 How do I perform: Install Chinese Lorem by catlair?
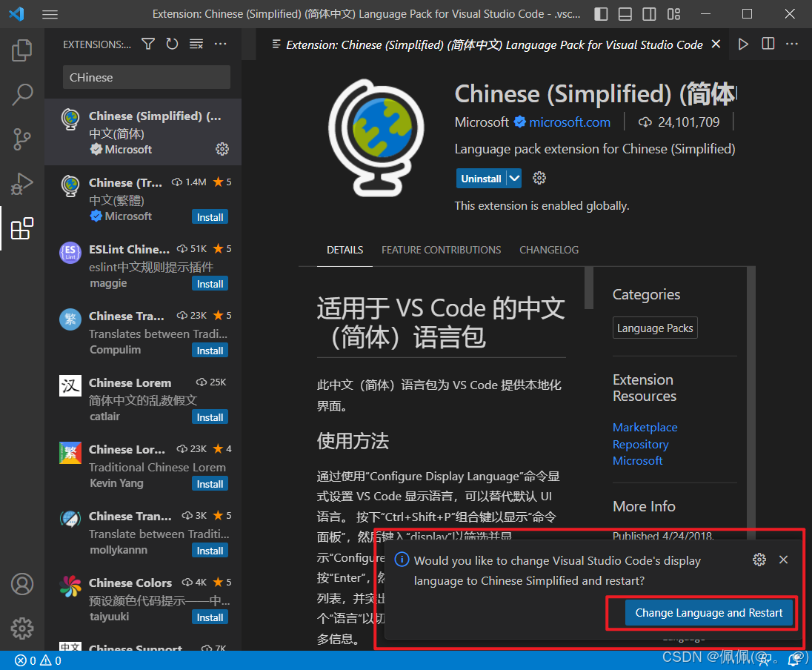coord(210,418)
